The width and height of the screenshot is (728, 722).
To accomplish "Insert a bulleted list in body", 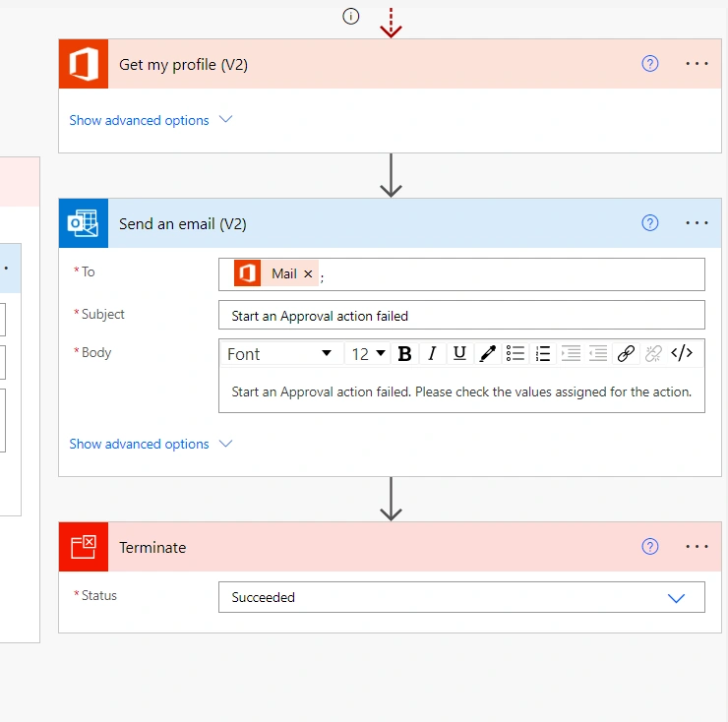I will click(515, 354).
